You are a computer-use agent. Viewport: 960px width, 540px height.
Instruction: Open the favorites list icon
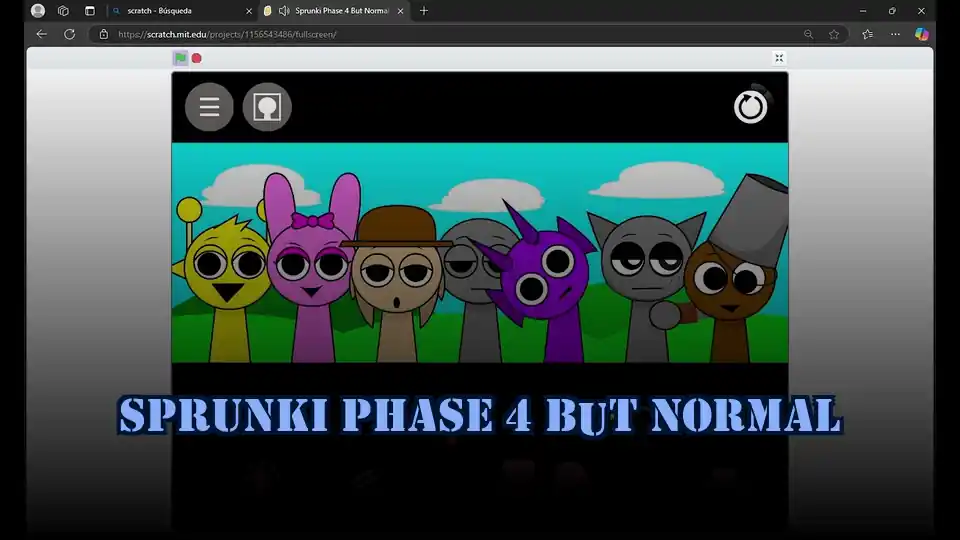[868, 34]
